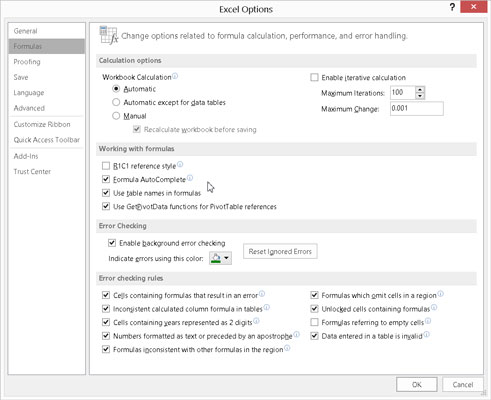Click info icon beside Data entered in a table is invalid
Viewport: 491px width, 400px height.
click(x=426, y=334)
